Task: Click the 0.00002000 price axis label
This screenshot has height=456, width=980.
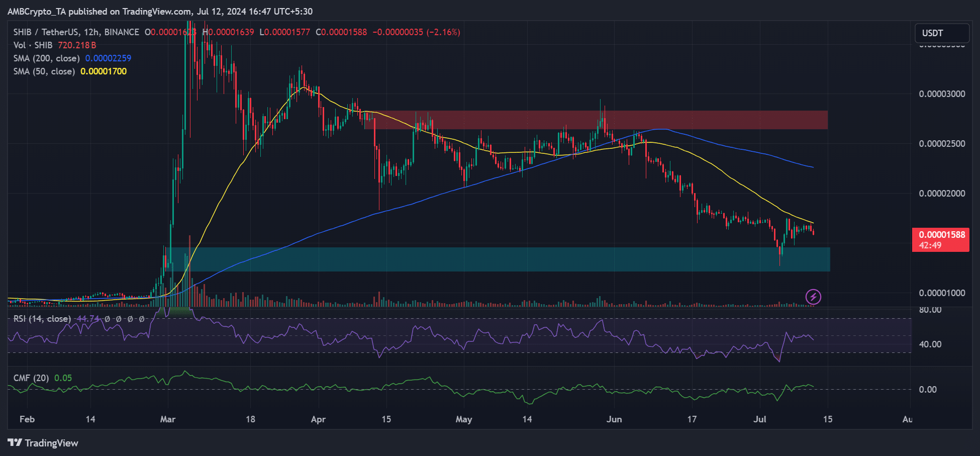Action: [942, 194]
